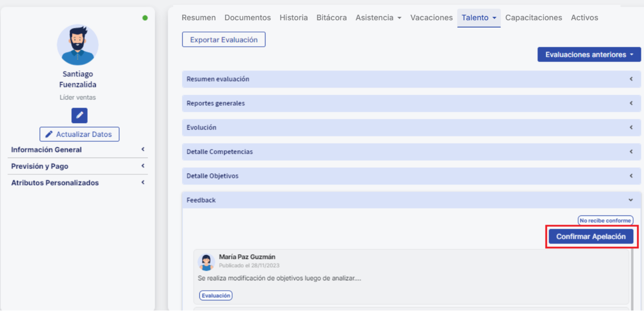
Task: Expand the Atributos Personalizados section
Action: 78,183
